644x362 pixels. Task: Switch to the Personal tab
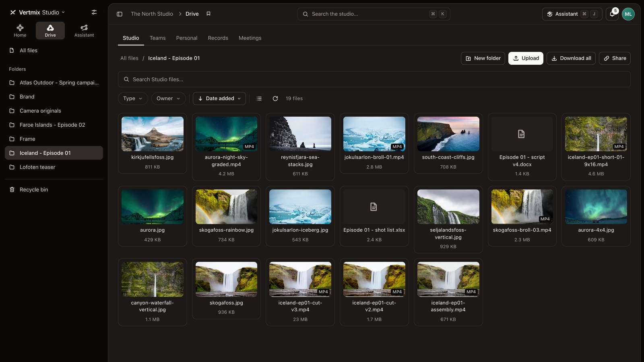point(187,38)
